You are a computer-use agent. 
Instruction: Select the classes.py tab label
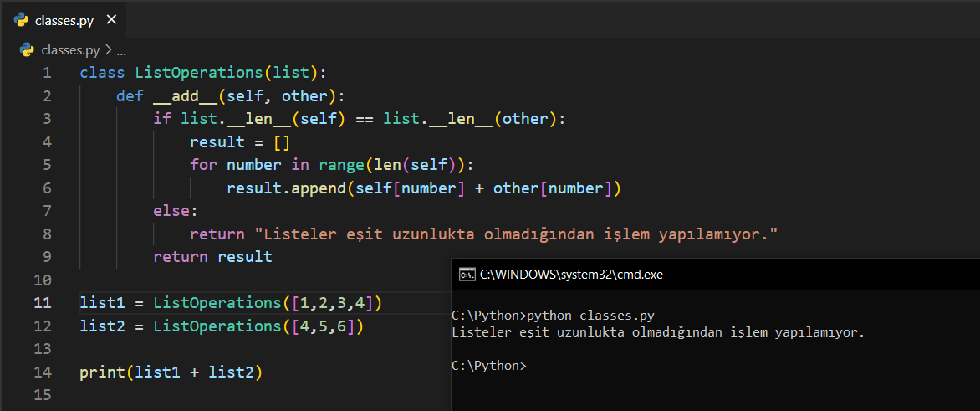[64, 20]
